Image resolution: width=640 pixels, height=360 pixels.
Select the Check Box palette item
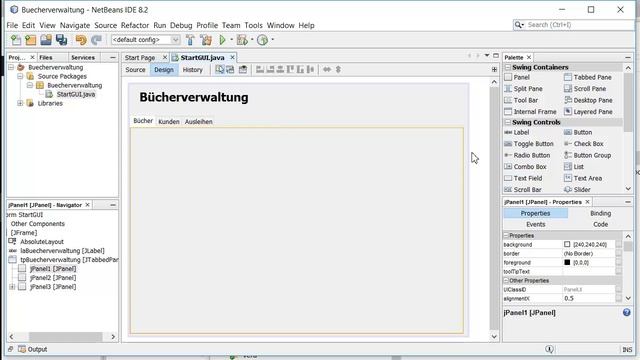tap(584, 144)
